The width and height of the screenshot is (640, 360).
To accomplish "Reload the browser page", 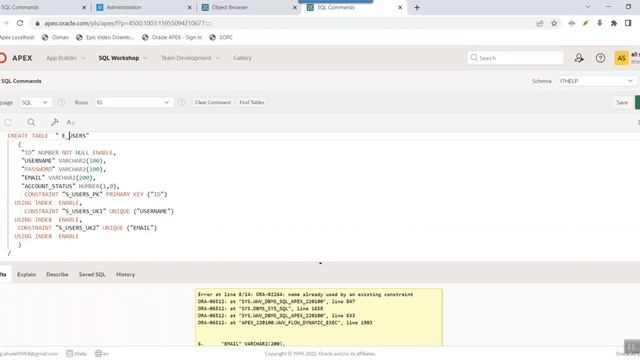I will coord(20,23).
